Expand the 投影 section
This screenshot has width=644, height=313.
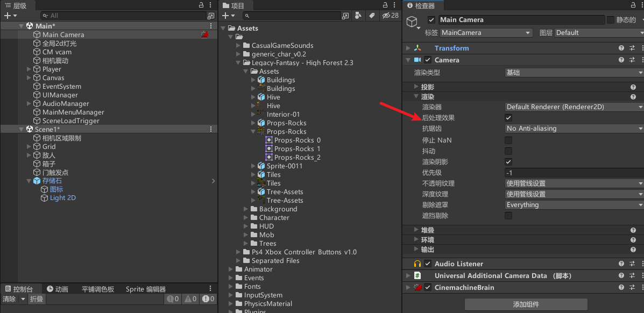(416, 87)
